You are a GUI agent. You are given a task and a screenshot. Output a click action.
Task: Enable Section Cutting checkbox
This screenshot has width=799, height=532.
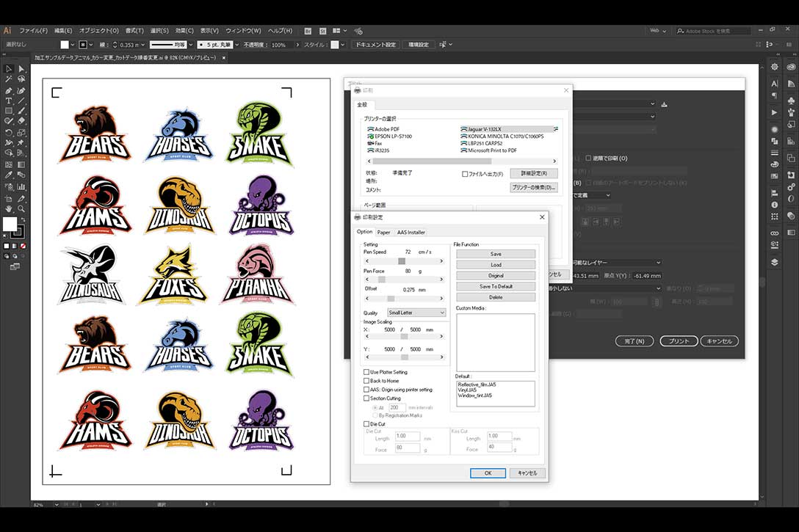pyautogui.click(x=366, y=398)
